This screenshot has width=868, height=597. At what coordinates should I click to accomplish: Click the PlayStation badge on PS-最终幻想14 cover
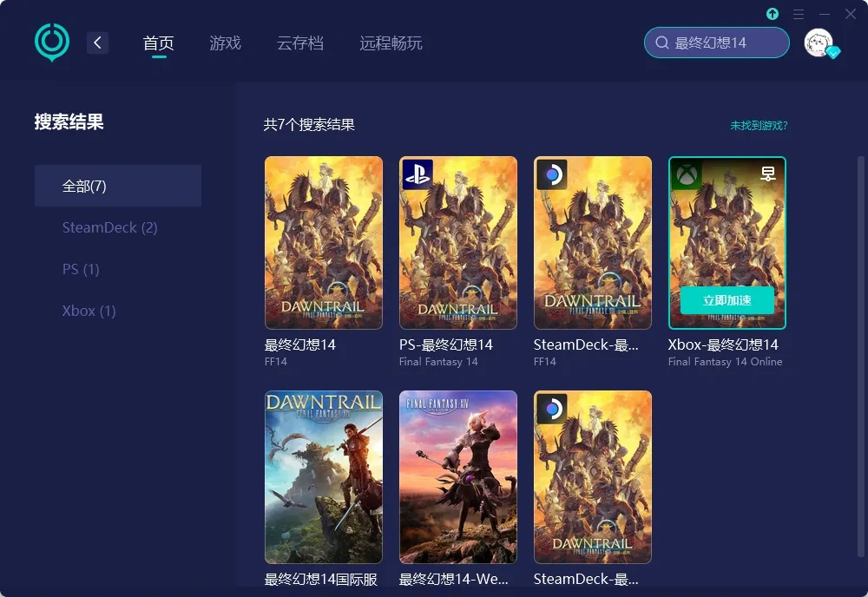[418, 174]
